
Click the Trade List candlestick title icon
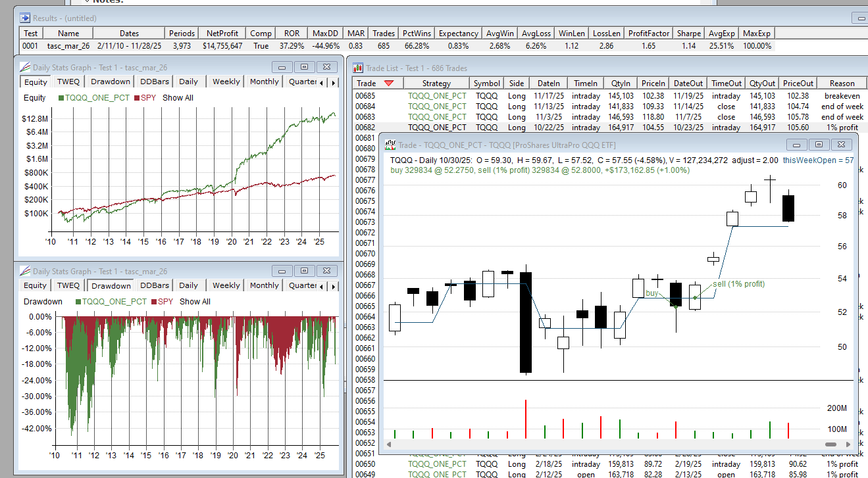click(358, 68)
